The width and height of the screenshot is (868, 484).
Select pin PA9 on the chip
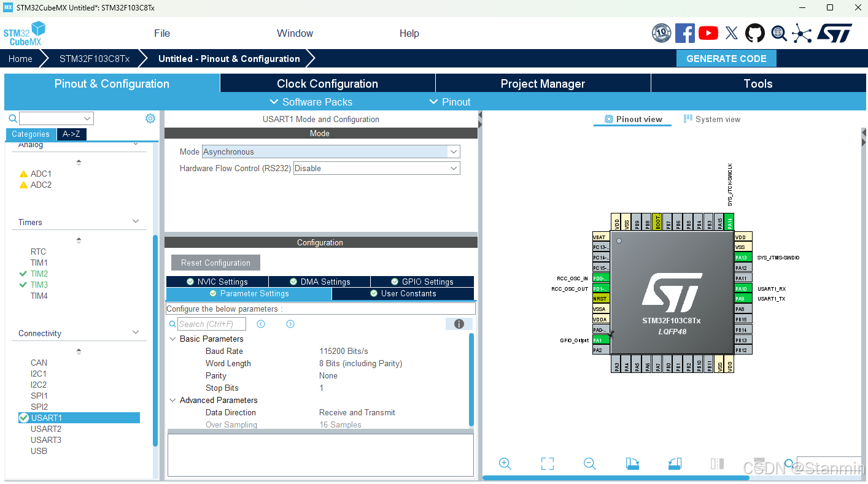pos(743,299)
